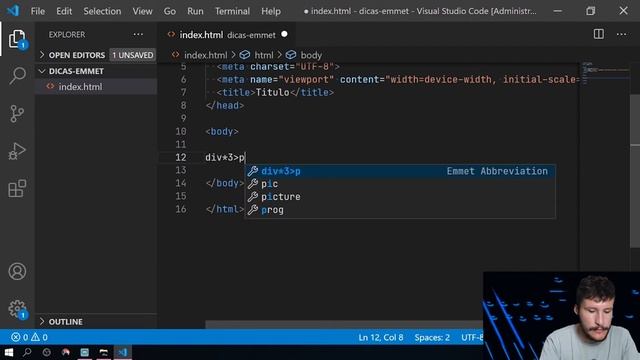Click the html symbol icon in breadcrumb
The height and width of the screenshot is (360, 640).
pos(244,55)
